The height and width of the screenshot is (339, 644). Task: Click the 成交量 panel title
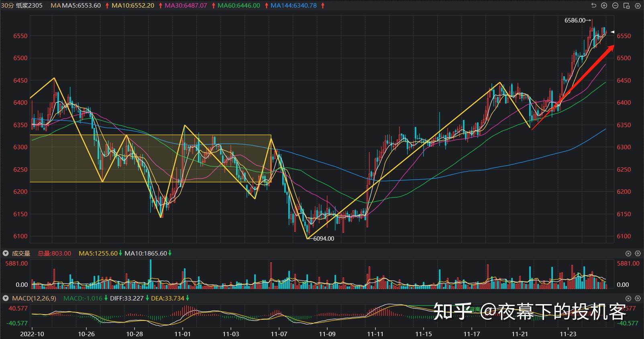click(21, 253)
